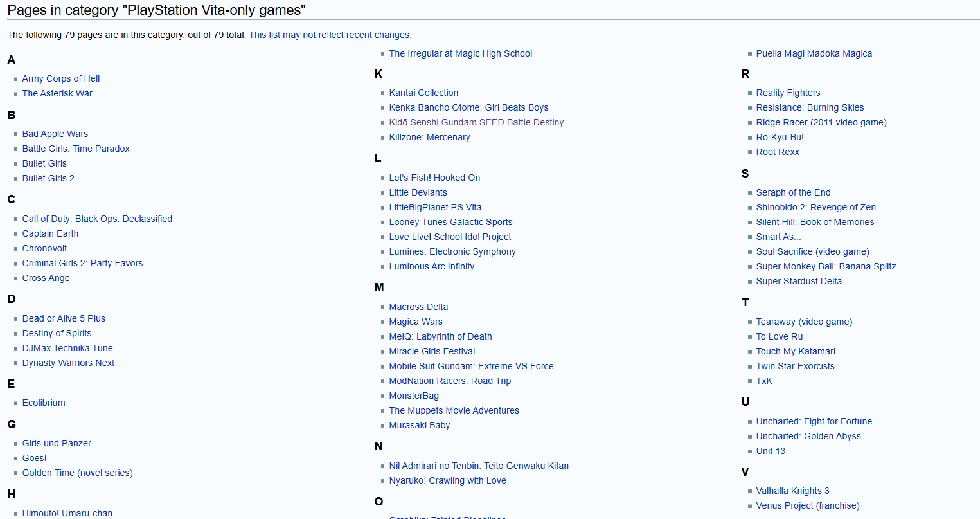Go to Valhalla Knights 3 page
980x519 pixels.
pyautogui.click(x=792, y=491)
